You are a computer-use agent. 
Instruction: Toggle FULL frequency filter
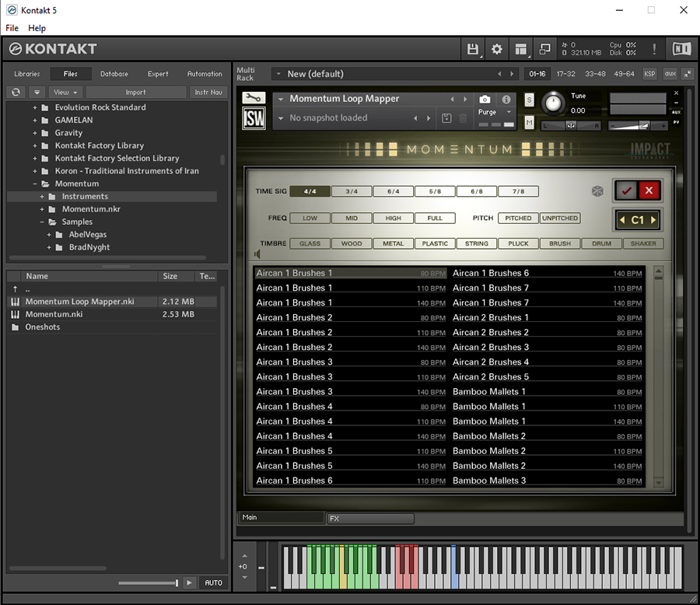point(435,218)
